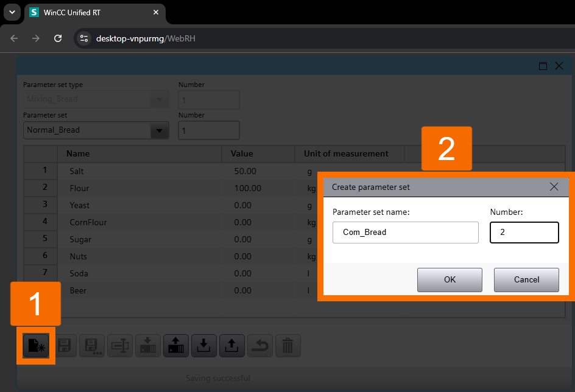Cancel the Create parameter set dialog

tap(526, 280)
